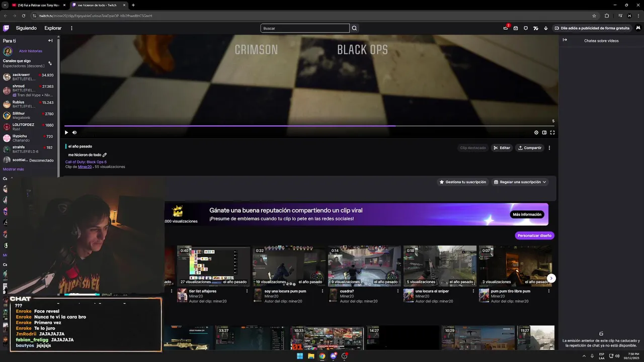The image size is (644, 362).
Task: Open Chrome from taskbar
Action: point(322,356)
